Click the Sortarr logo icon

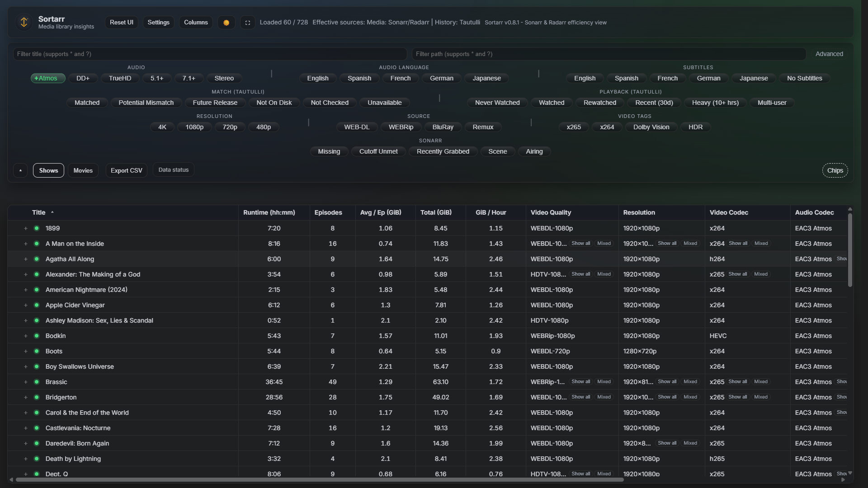click(x=24, y=22)
